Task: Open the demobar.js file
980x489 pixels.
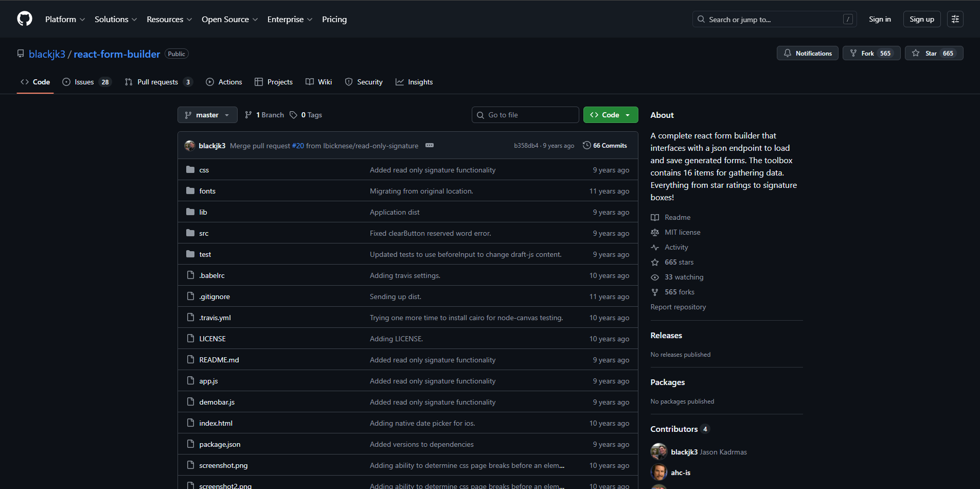Action: point(217,402)
